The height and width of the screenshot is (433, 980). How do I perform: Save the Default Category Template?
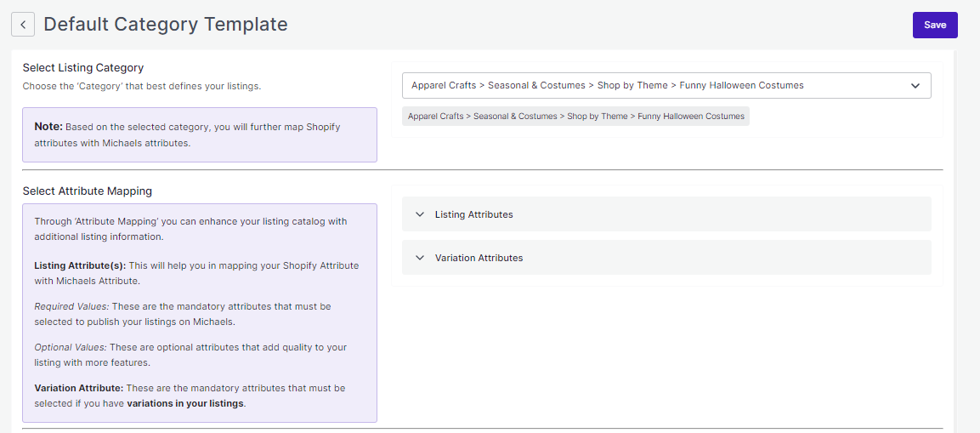(935, 25)
